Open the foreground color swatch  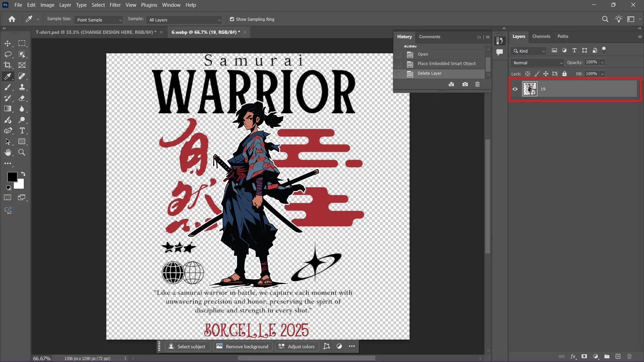[x=12, y=177]
